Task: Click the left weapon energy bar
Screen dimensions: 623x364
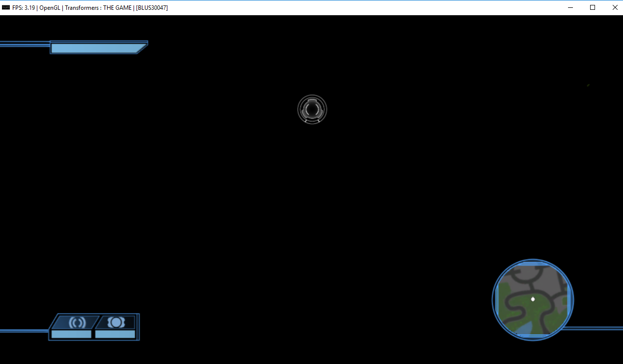Action: click(71, 334)
